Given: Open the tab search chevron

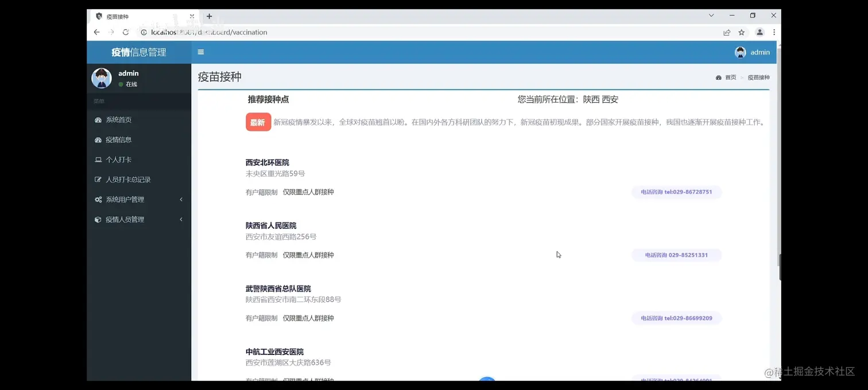Looking at the screenshot, I should (711, 15).
